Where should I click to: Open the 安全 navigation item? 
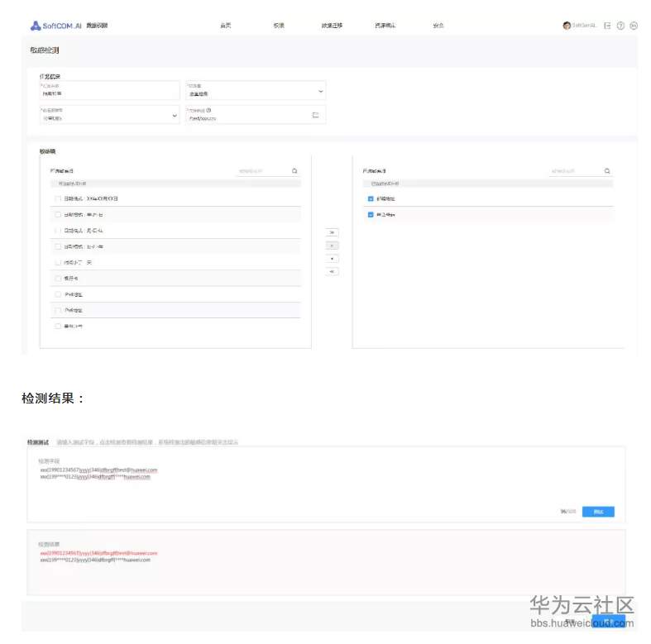tap(438, 26)
